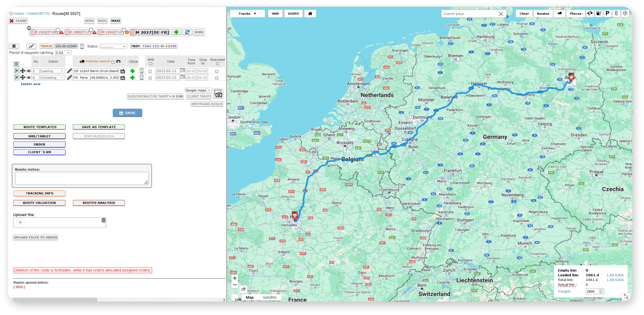The width and height of the screenshot is (644, 315).
Task: Add a new route with the green plus button
Action: click(176, 32)
